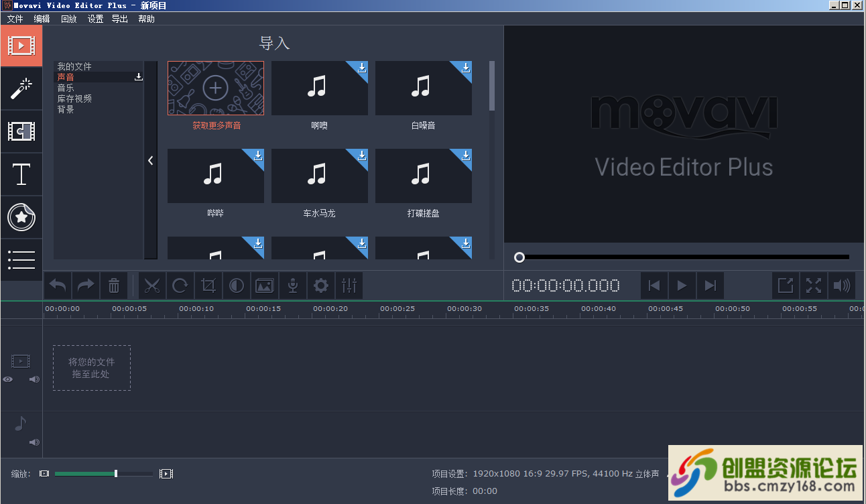Open the Stickers star tab
Image resolution: width=866 pixels, height=504 pixels.
coord(21,217)
